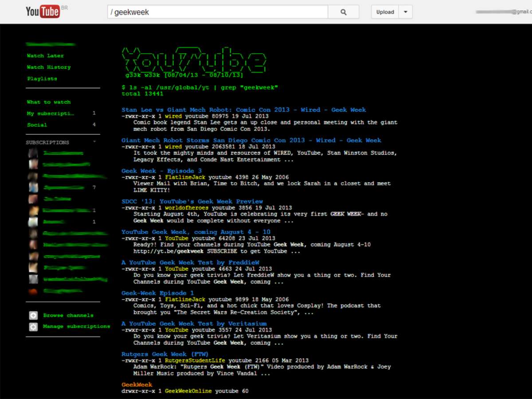Open Geek Week - Episode 3 video
The height and width of the screenshot is (399, 532).
[x=162, y=171]
